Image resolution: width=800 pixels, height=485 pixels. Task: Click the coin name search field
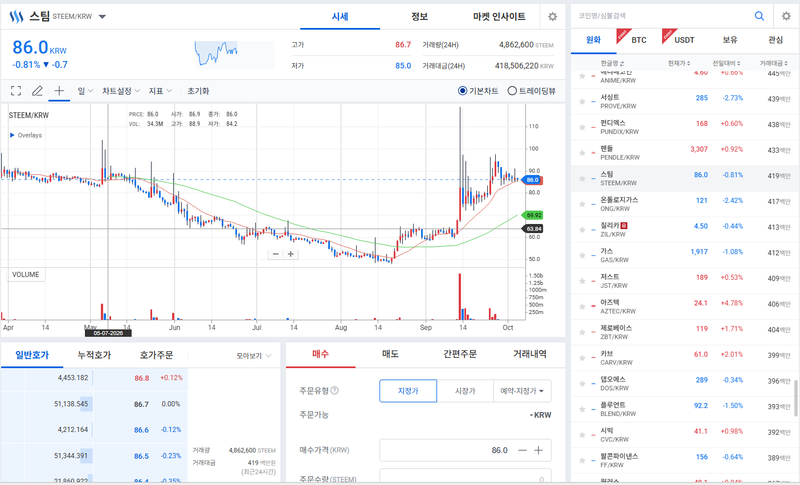(661, 16)
